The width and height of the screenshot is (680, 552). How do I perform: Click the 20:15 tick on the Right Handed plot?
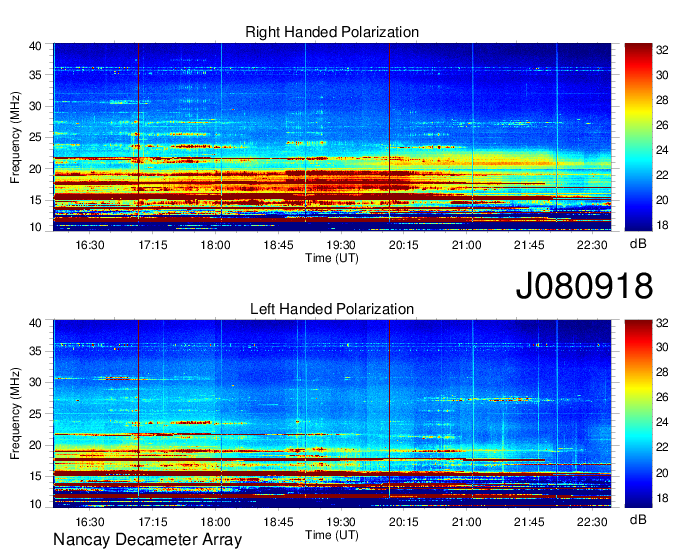[x=404, y=245]
